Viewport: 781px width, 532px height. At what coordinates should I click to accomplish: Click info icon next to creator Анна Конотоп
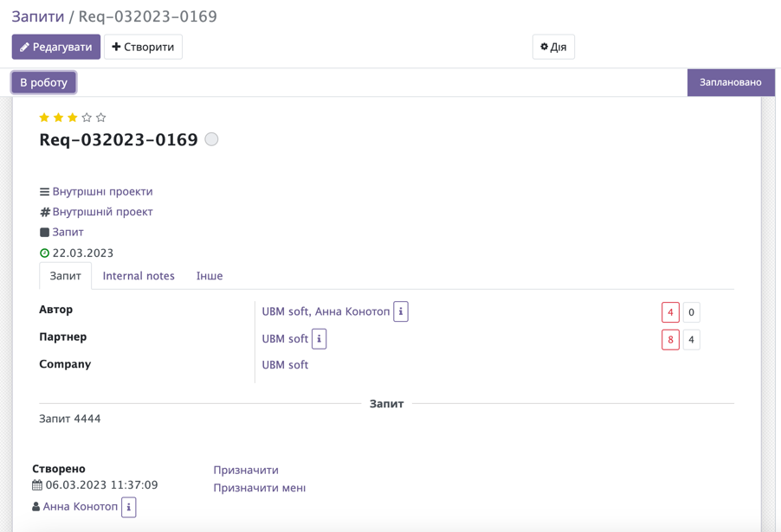127,507
